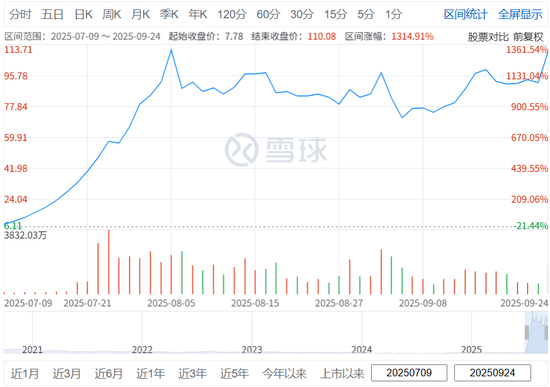
Task: Click 2021 on the overview timeline
Action: click(x=32, y=349)
